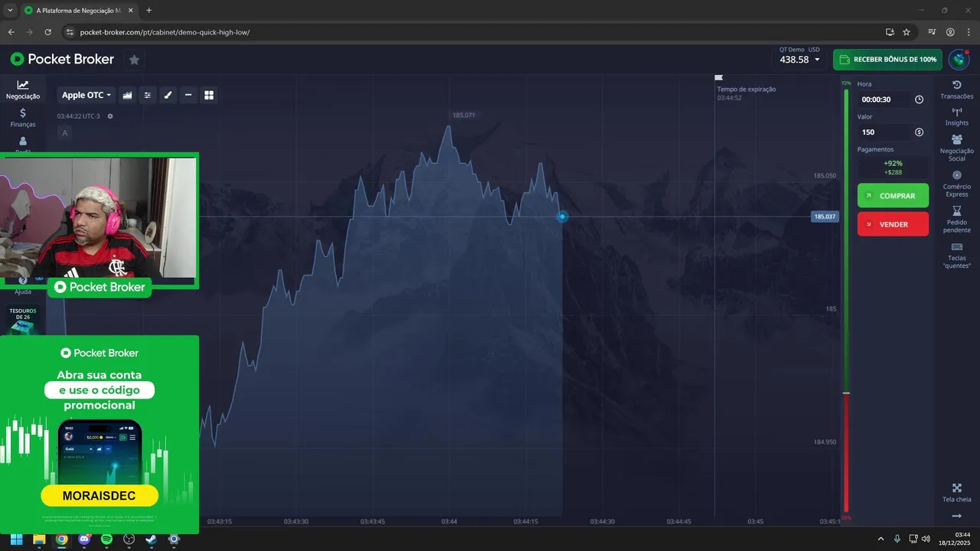Collapse right sidebar arrow

click(x=957, y=517)
